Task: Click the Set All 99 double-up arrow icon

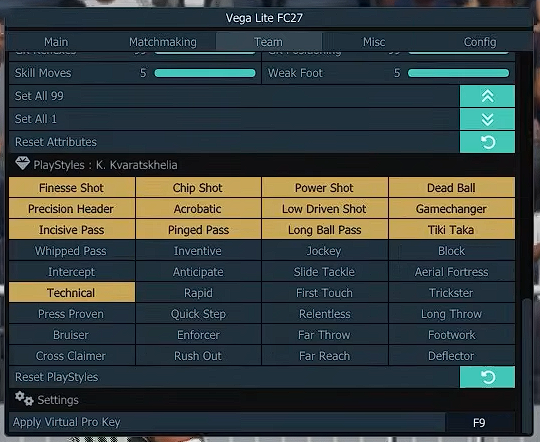Action: click(487, 96)
